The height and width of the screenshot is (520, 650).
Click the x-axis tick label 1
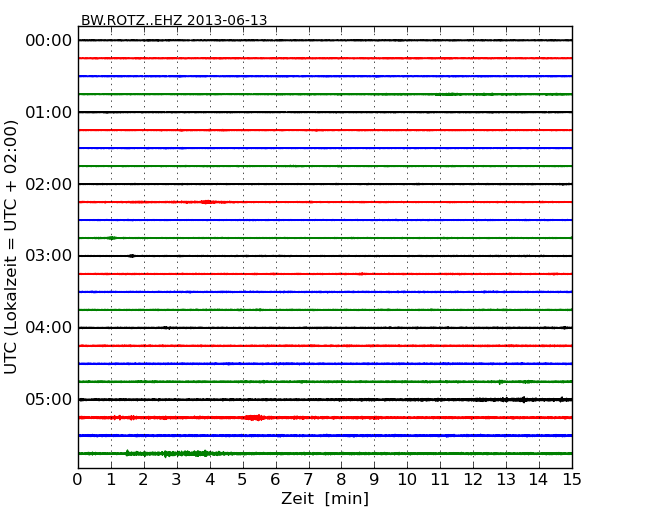click(111, 480)
